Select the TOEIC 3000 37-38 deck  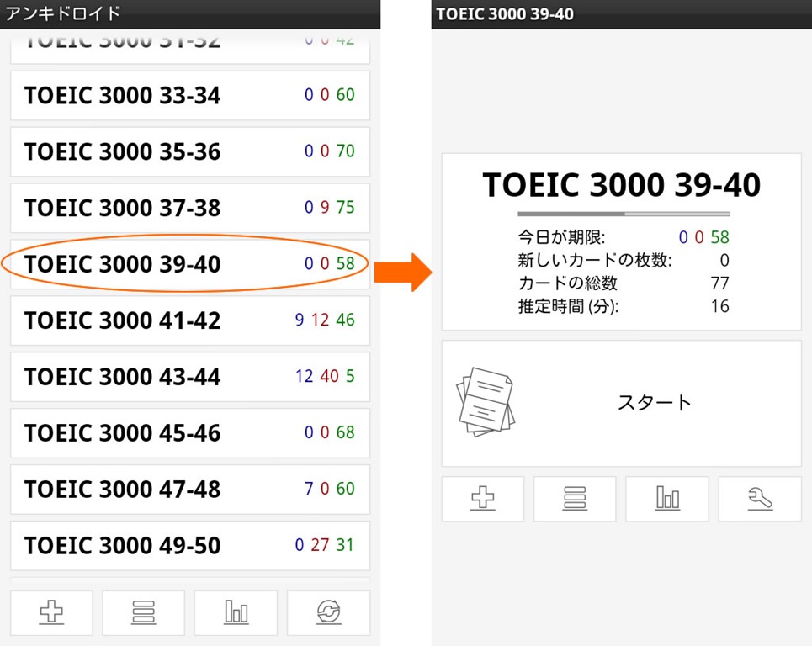click(x=189, y=208)
